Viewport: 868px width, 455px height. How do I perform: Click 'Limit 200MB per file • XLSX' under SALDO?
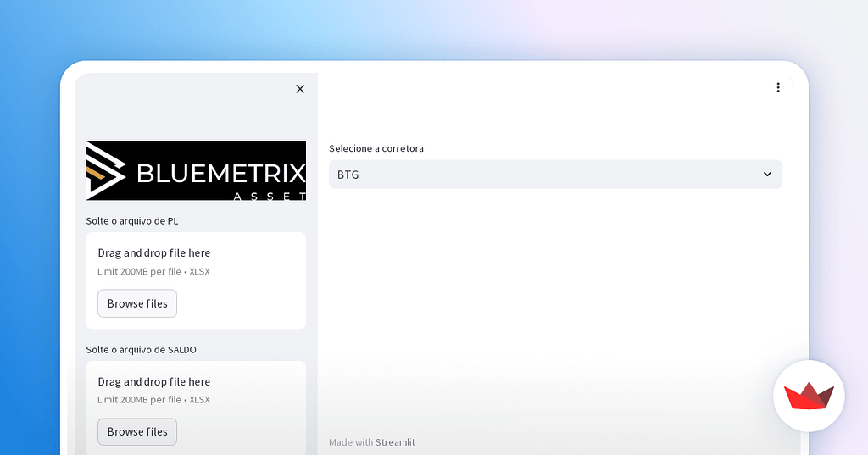click(x=154, y=400)
